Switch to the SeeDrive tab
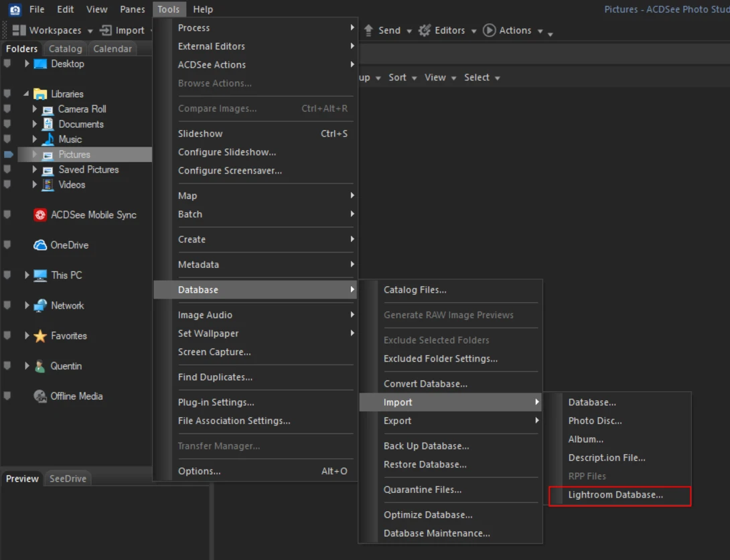The width and height of the screenshot is (730, 560). pyautogui.click(x=68, y=478)
